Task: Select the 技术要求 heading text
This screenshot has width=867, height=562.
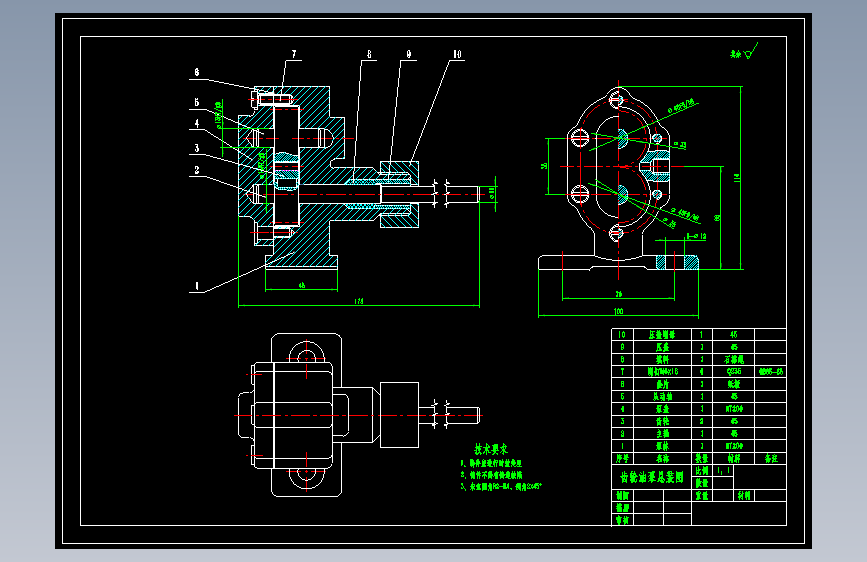Action: point(491,449)
